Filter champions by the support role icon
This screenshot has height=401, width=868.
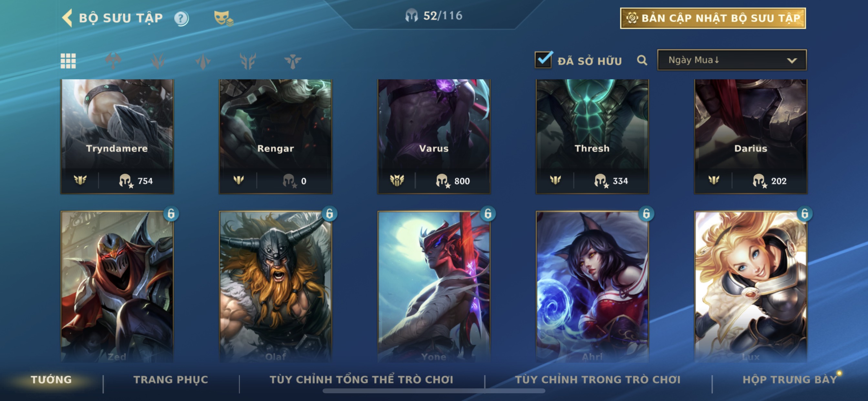click(293, 61)
